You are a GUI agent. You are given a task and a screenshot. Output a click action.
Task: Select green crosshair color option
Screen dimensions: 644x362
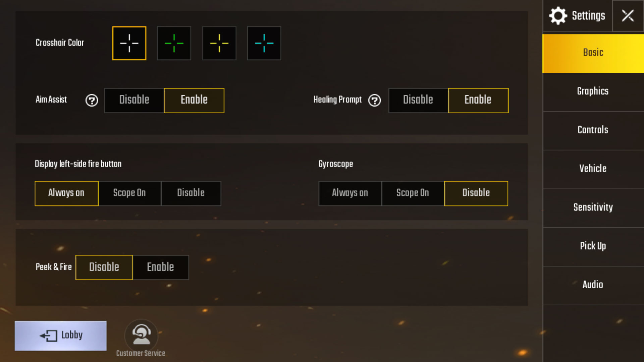pos(174,43)
